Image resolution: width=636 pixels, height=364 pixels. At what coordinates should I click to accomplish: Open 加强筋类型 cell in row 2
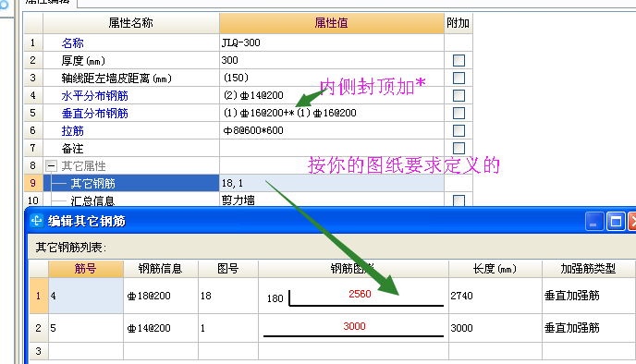click(588, 328)
